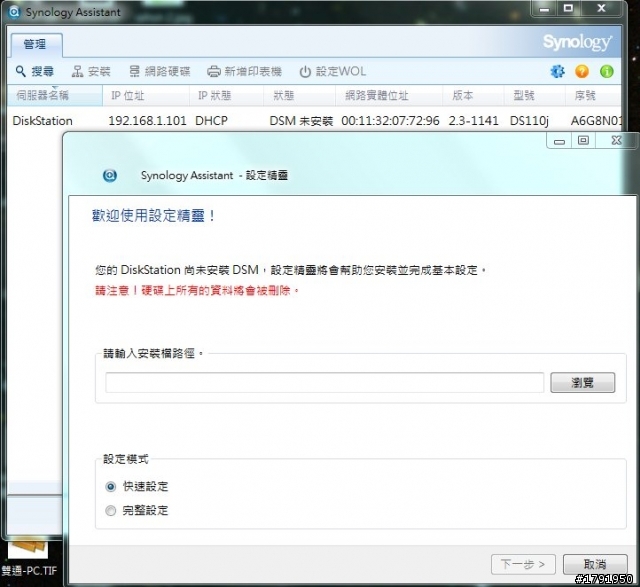Viewport: 640px width, 587px height.
Task: Click the 取消 cancel button
Action: point(595,565)
